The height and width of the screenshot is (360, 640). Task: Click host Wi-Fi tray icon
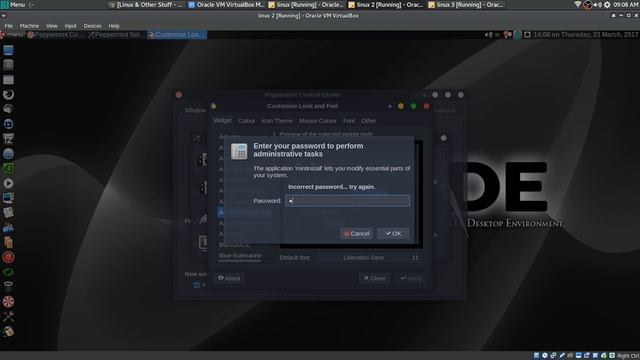click(578, 4)
